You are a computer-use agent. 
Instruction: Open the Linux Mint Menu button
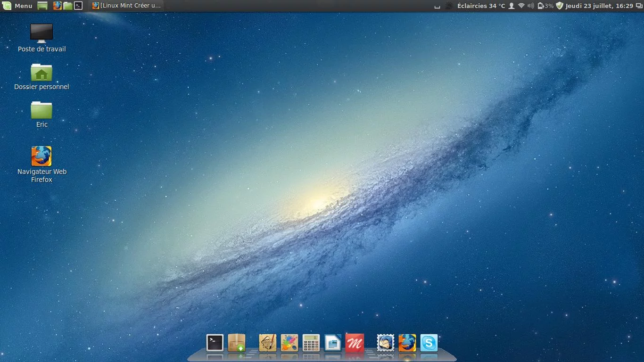17,6
